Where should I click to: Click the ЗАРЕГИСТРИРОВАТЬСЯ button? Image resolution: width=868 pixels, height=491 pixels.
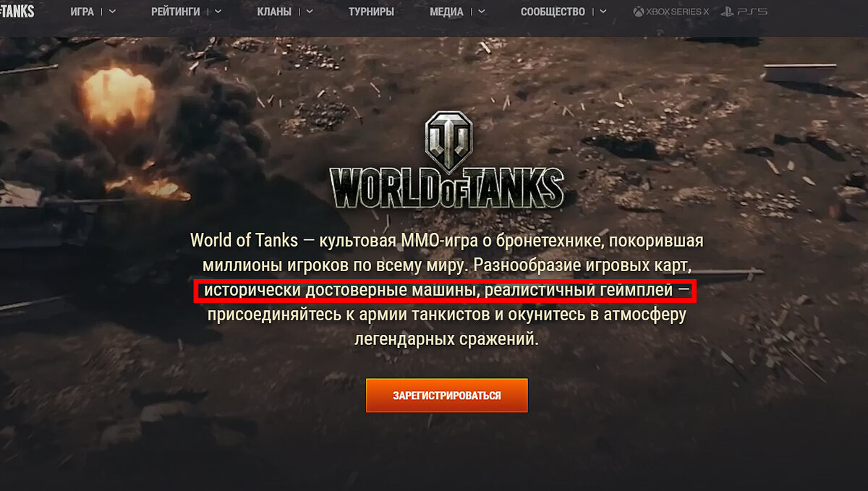(x=446, y=396)
